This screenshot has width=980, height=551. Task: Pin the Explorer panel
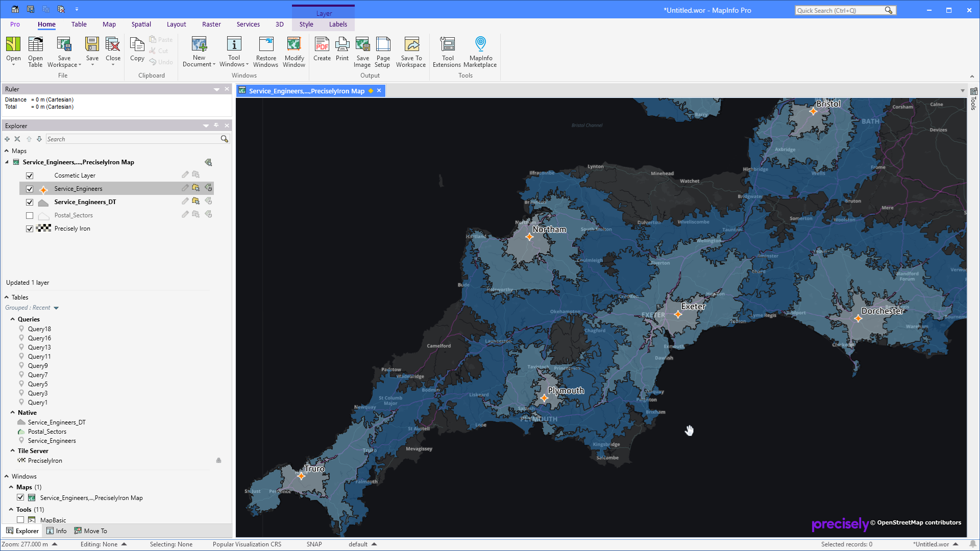tap(216, 126)
